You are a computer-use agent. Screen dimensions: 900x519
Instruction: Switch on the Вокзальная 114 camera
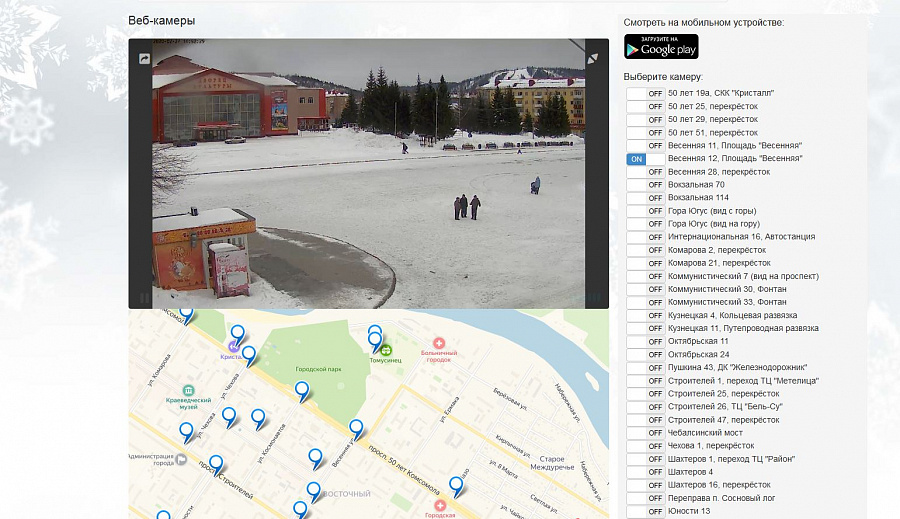click(x=646, y=197)
